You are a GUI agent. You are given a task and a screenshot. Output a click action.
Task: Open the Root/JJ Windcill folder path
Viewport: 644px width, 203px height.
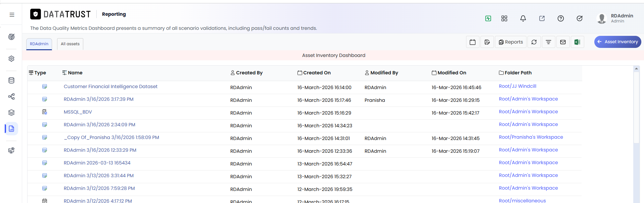(x=517, y=86)
